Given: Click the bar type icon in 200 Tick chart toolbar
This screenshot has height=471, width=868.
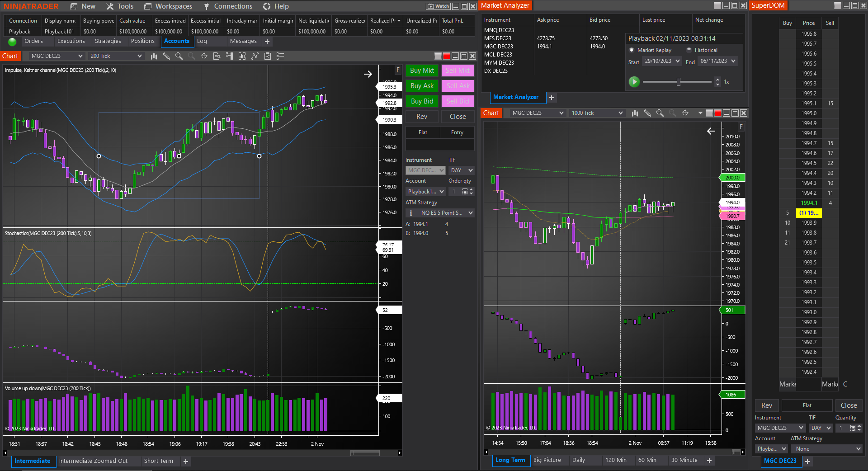Looking at the screenshot, I should (154, 56).
